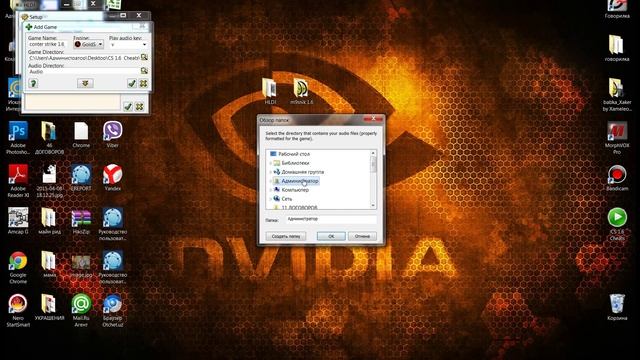640x360 pixels.
Task: Expand the Администратор tree node
Action: (x=270, y=181)
